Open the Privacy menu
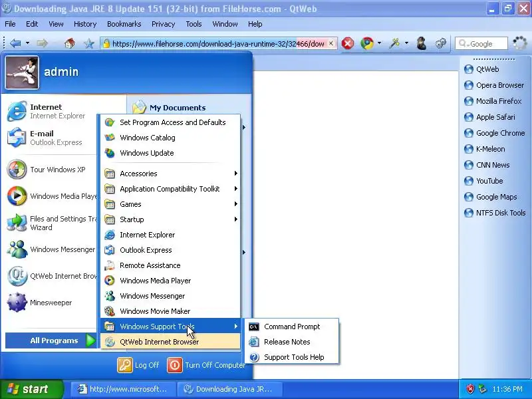Screen dimensions: 532x399 (163, 24)
